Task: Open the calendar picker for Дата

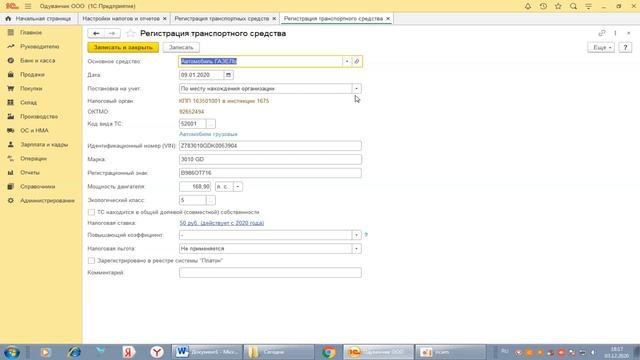Action: coord(228,75)
